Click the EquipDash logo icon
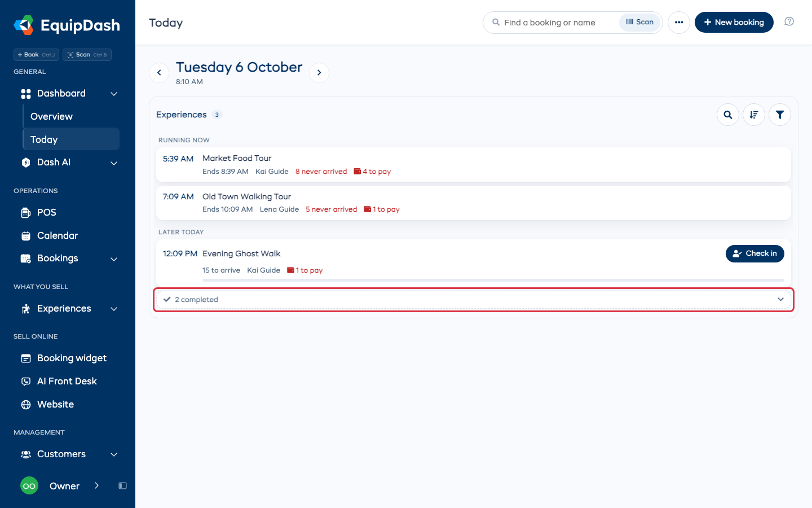Image resolution: width=812 pixels, height=508 pixels. click(x=24, y=25)
